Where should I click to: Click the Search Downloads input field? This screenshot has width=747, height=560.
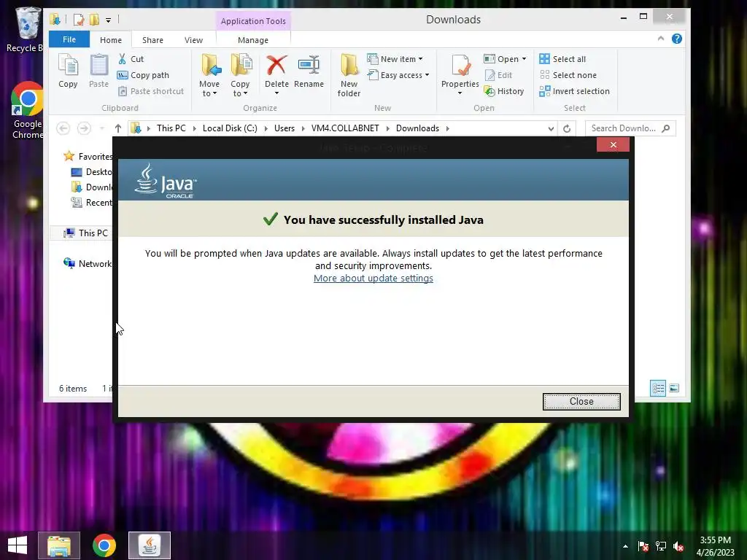point(630,128)
